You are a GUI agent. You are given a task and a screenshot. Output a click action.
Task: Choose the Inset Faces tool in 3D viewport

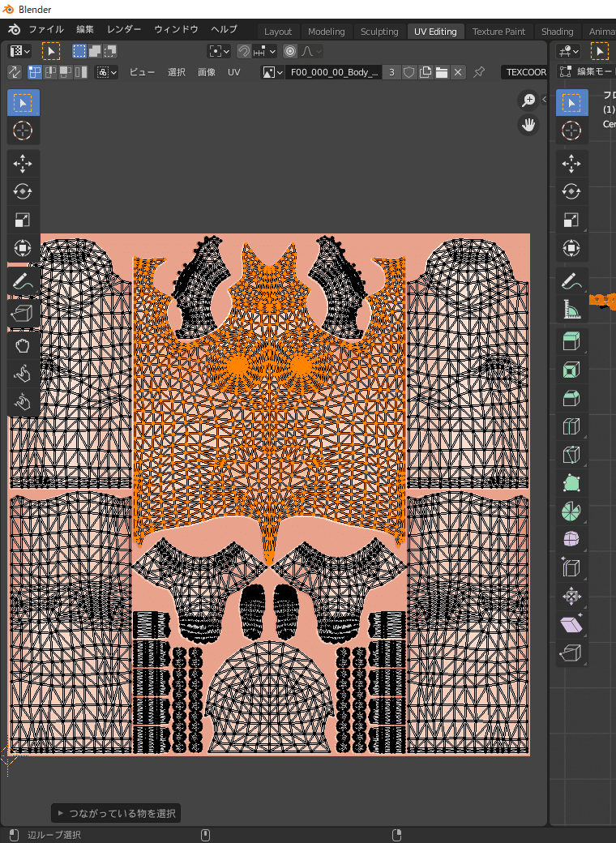pos(571,370)
